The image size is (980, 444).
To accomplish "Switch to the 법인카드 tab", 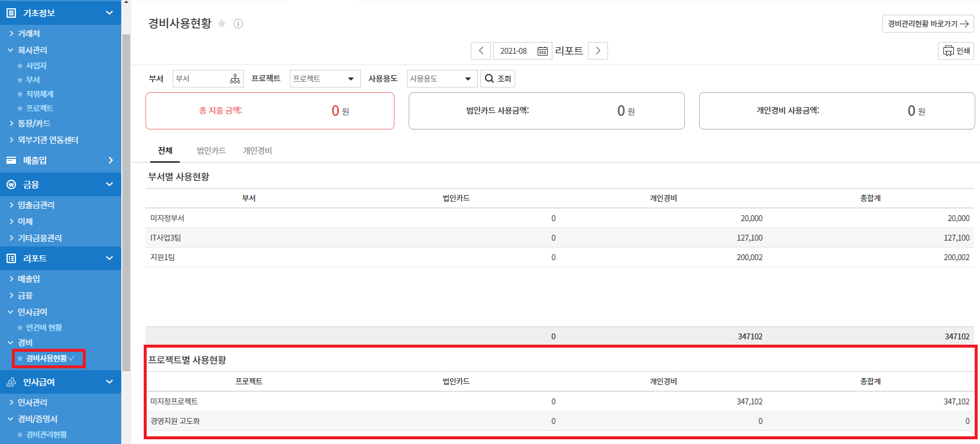I will coord(211,151).
